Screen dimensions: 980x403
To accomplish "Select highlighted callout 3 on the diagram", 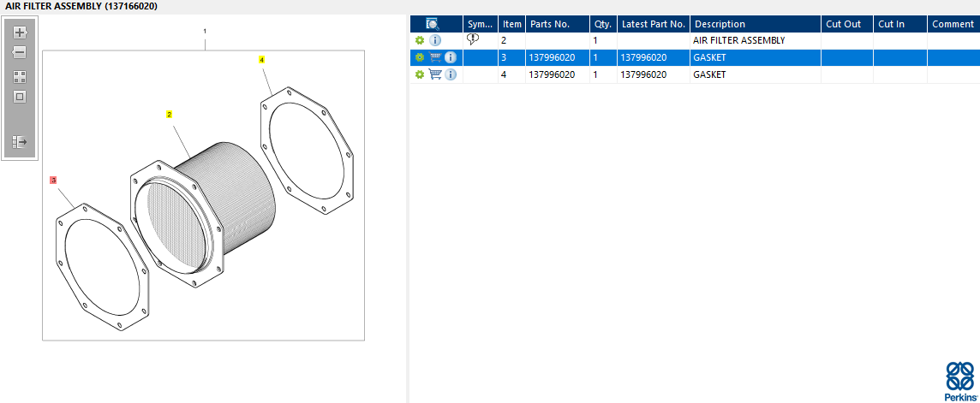I will (x=54, y=180).
